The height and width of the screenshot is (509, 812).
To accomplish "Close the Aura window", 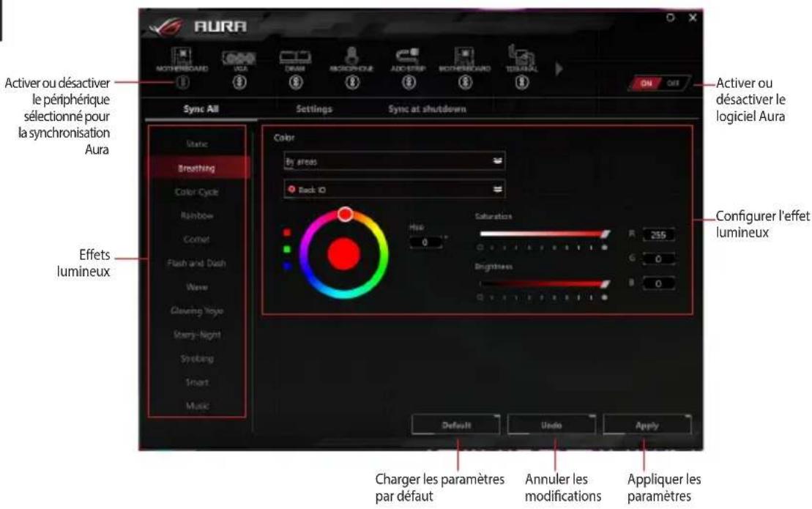I will click(693, 18).
